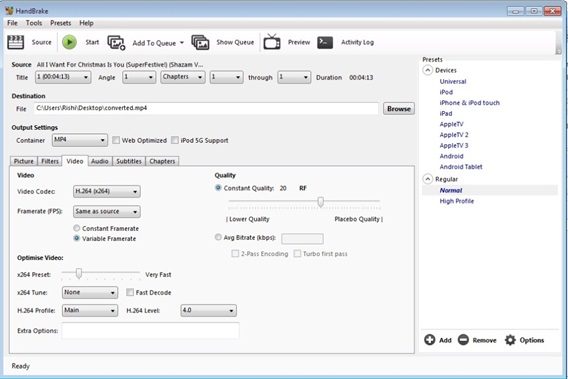Collapse the Regular preset group
This screenshot has height=379, width=568.
428,179
